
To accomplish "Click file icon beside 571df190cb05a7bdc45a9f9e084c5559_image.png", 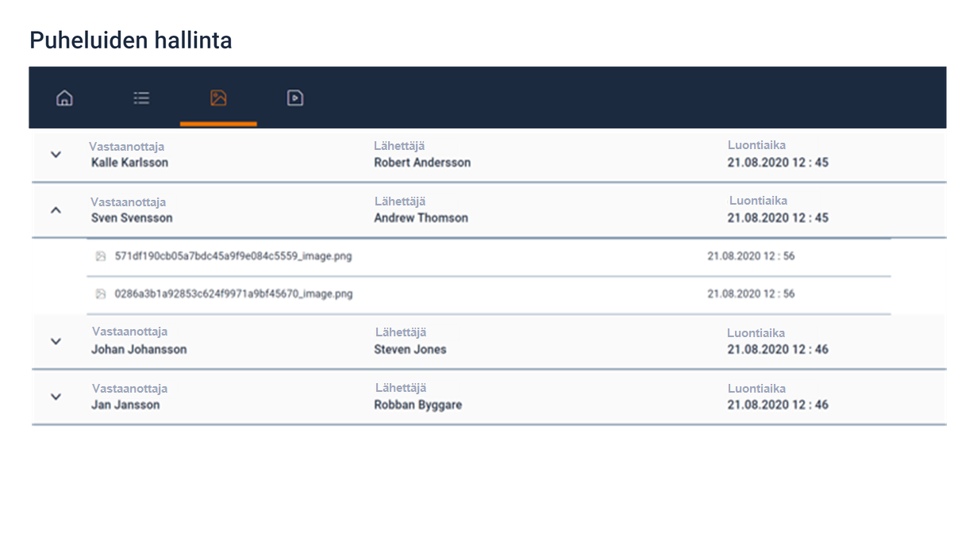I will click(x=101, y=256).
